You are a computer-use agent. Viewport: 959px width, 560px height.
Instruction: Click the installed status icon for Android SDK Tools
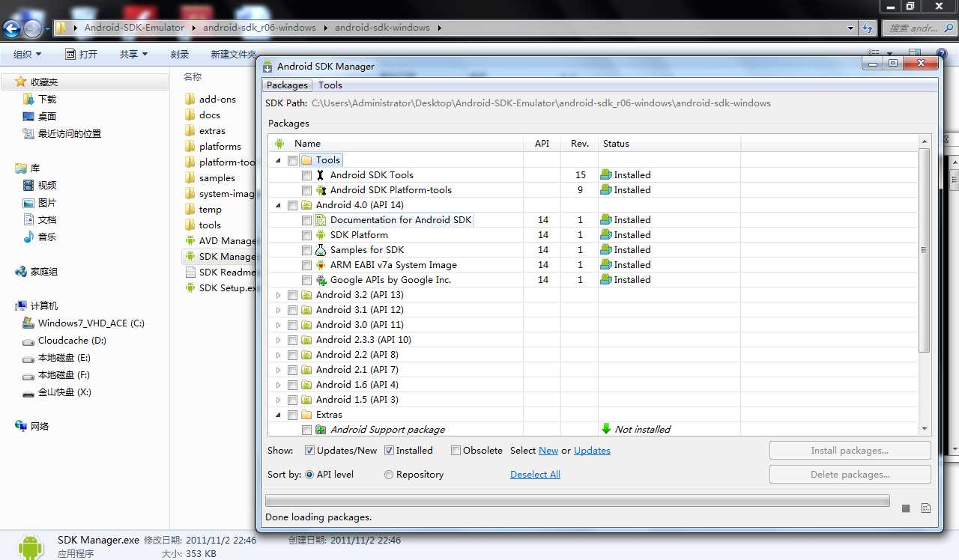(606, 175)
